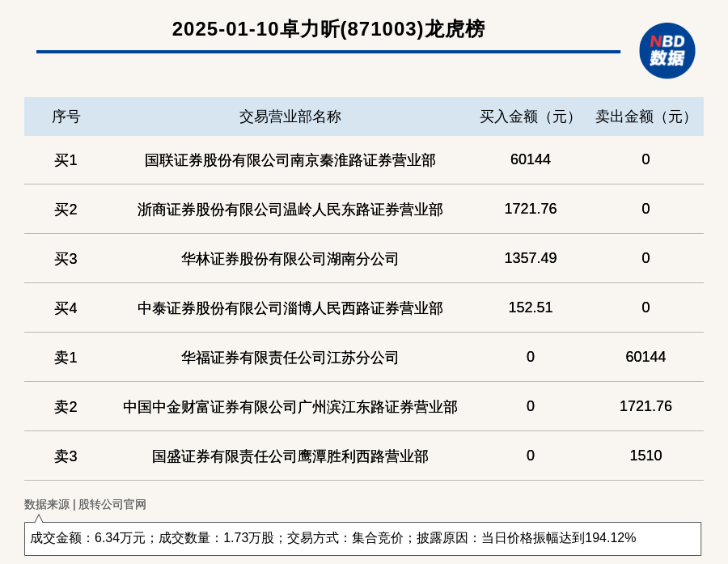Click the sell amount 1721.76 in 卖2 row
728x564 pixels.
pos(645,406)
